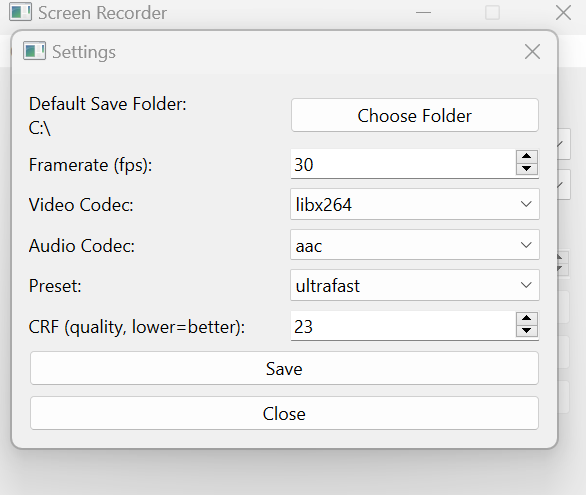Screen dimensions: 586x495
Task: Click the Close button at bottom
Action: (x=284, y=413)
